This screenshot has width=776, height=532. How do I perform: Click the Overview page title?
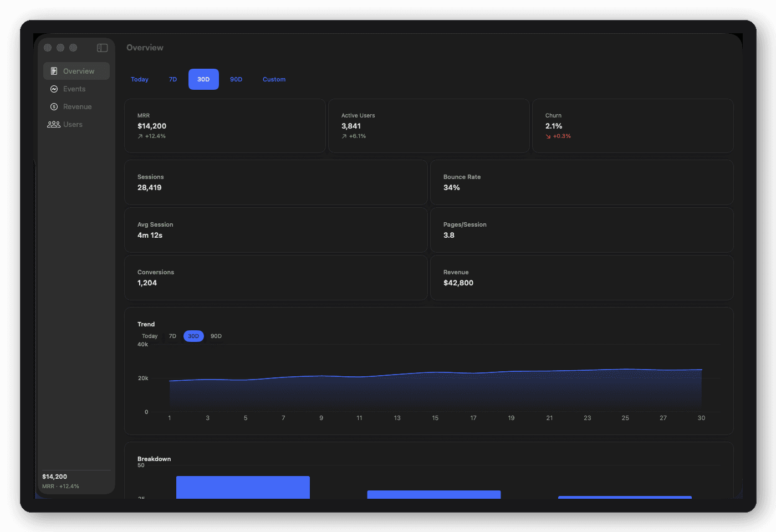point(145,48)
